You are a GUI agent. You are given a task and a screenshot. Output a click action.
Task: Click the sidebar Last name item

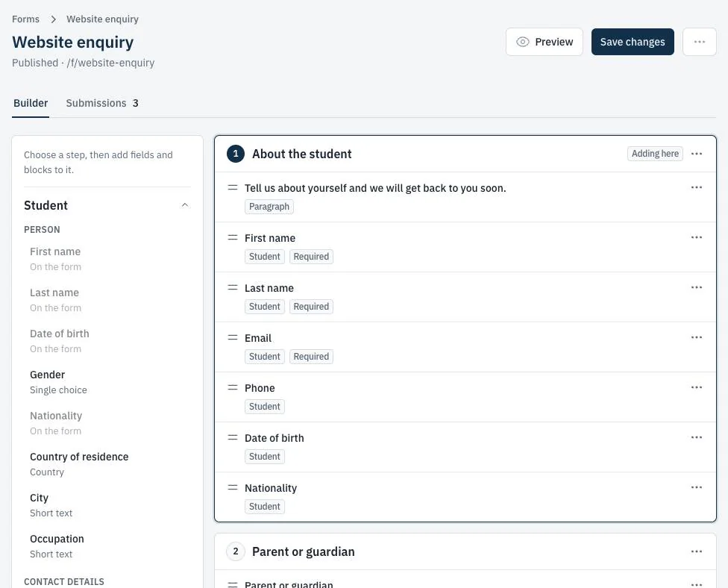click(x=107, y=300)
